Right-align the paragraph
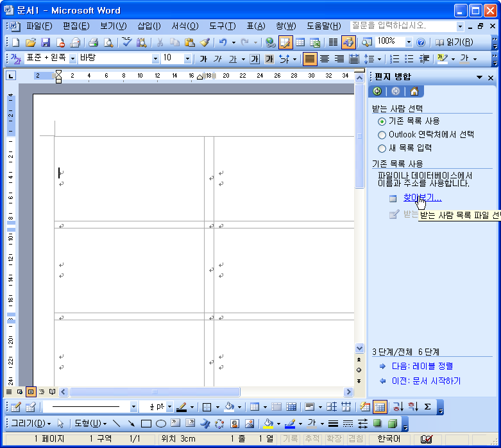This screenshot has height=448, width=501. point(339,59)
